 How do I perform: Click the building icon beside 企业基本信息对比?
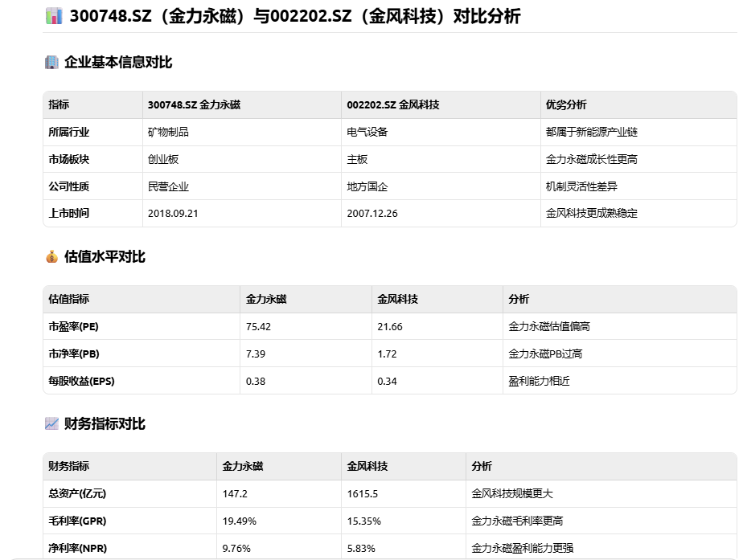click(x=51, y=62)
